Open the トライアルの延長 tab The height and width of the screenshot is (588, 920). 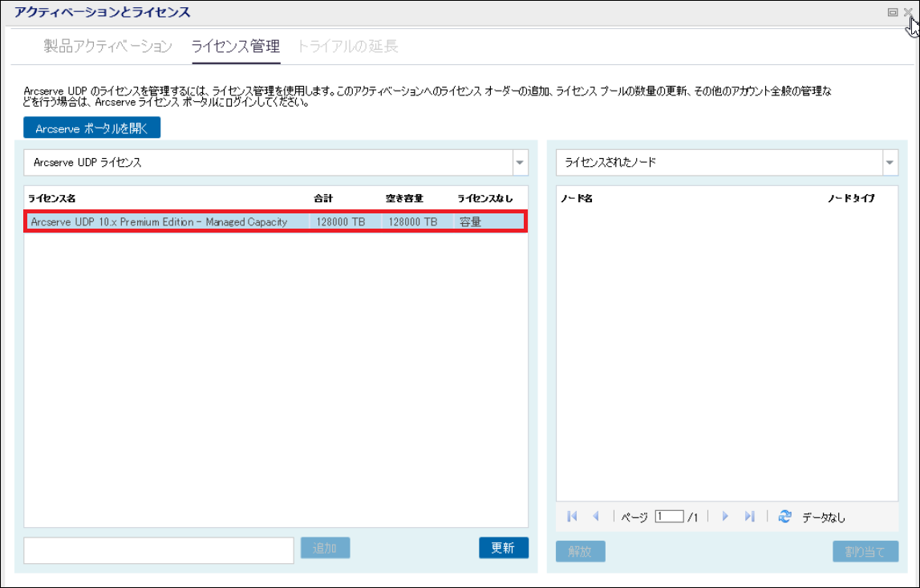[x=348, y=47]
